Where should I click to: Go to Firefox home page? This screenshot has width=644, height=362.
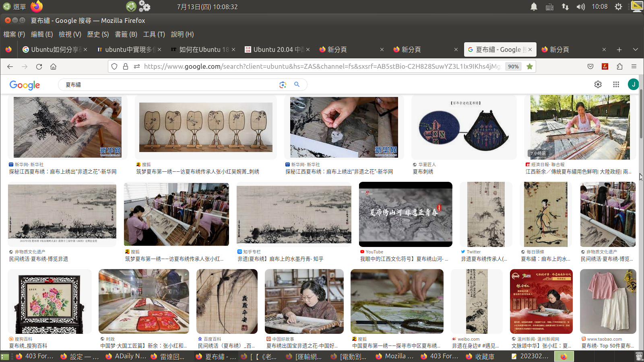[x=53, y=66]
